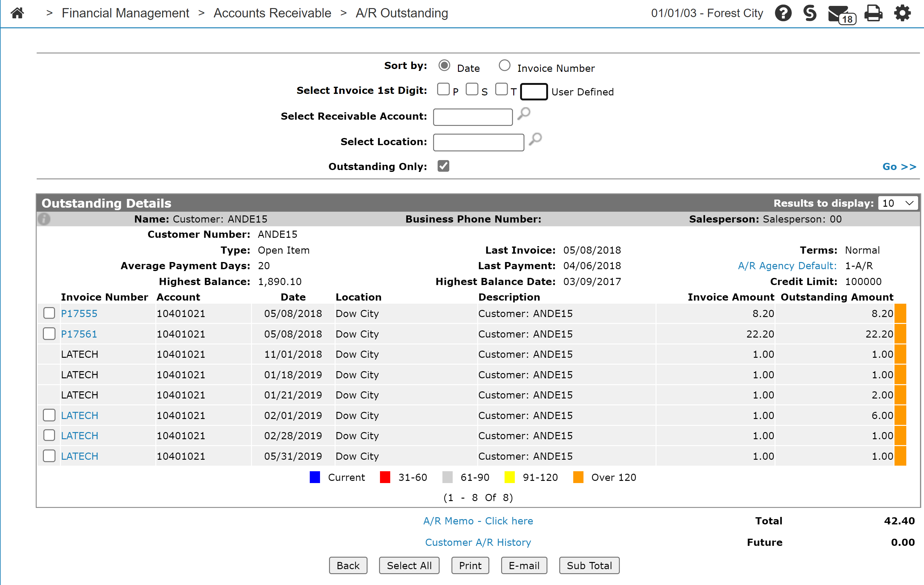Open the Results to display dropdown
The image size is (924, 585).
[898, 203]
